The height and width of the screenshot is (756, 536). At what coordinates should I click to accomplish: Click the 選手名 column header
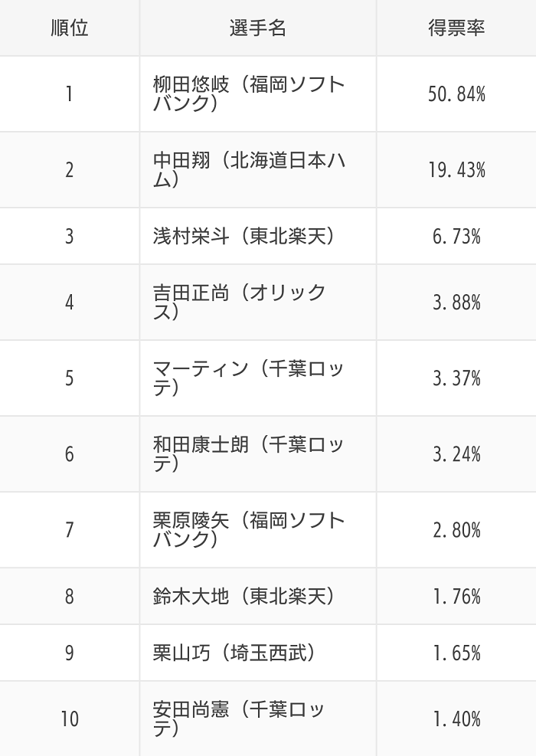click(258, 28)
